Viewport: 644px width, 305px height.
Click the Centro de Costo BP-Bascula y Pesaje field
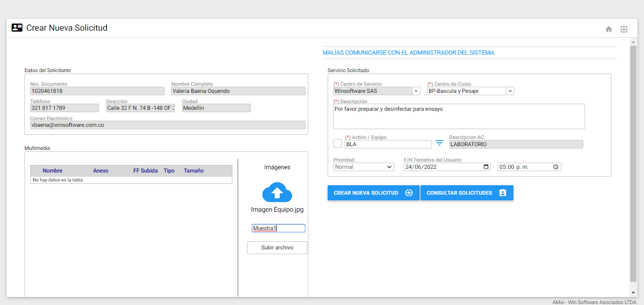[x=467, y=91]
